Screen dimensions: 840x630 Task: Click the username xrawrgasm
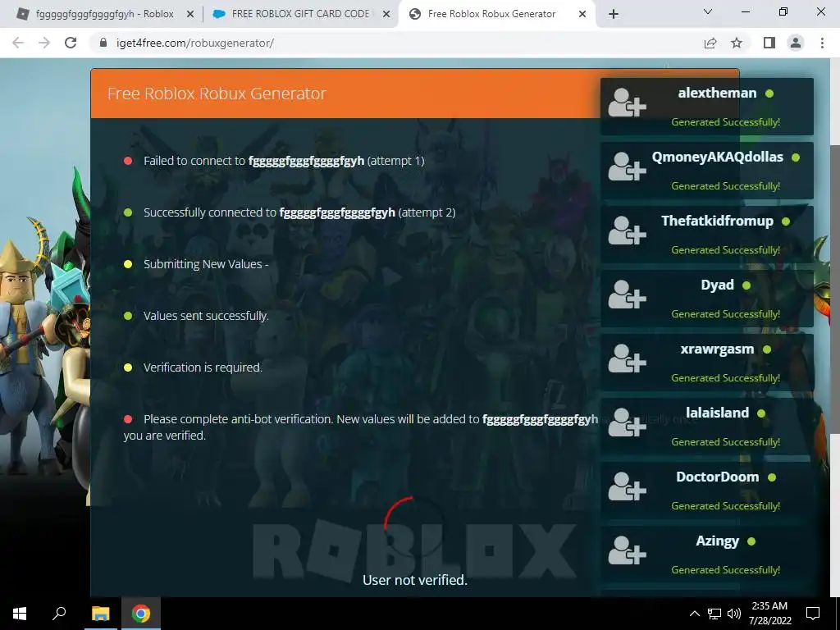coord(717,349)
